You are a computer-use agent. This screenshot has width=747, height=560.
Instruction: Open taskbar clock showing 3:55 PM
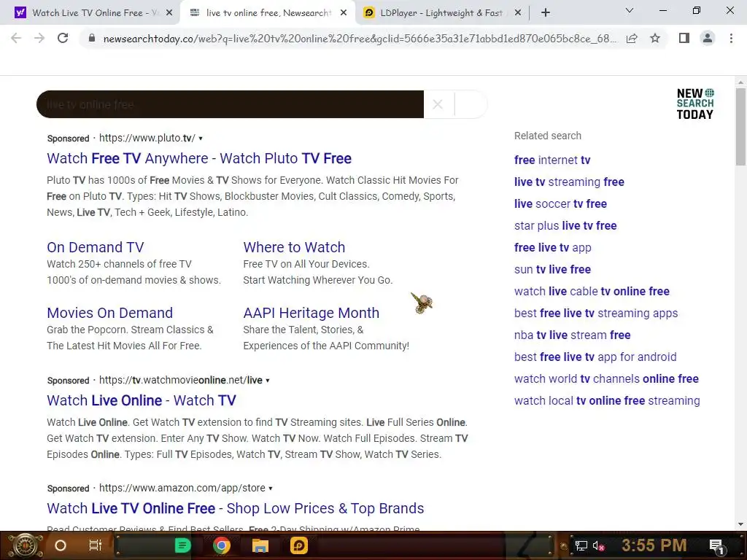(x=654, y=545)
